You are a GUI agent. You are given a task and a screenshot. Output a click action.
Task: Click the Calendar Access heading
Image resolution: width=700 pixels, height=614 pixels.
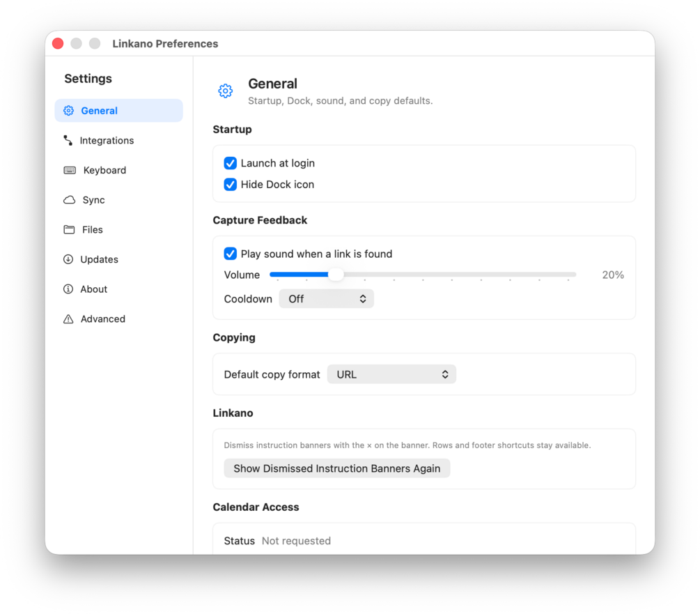[256, 507]
